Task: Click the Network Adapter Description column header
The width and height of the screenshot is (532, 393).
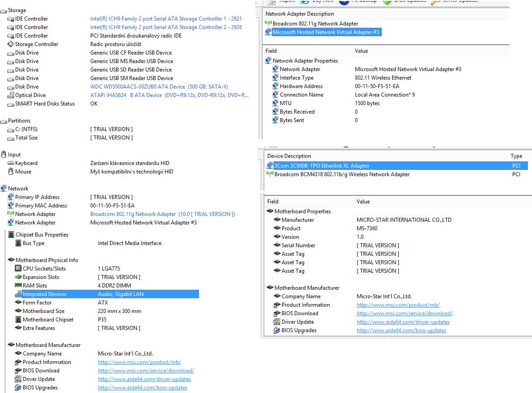Action: point(300,13)
